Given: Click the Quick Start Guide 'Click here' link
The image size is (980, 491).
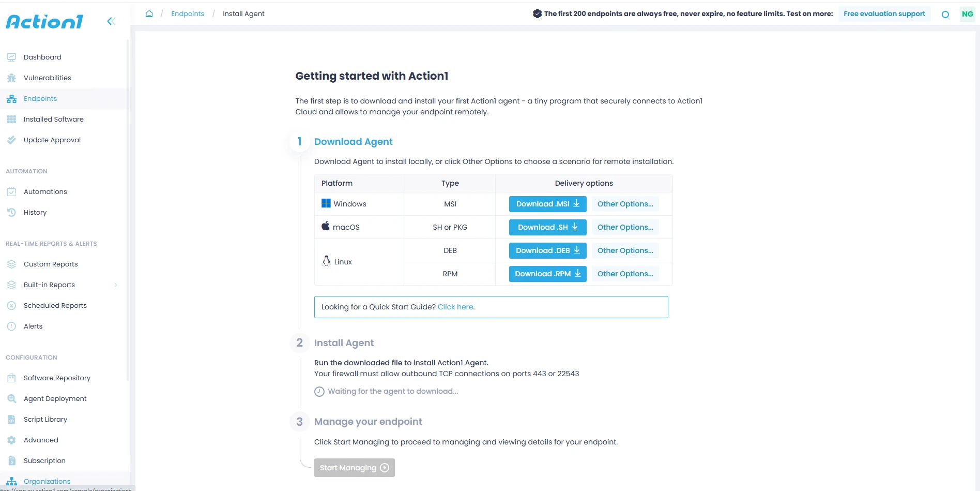Looking at the screenshot, I should 455,307.
